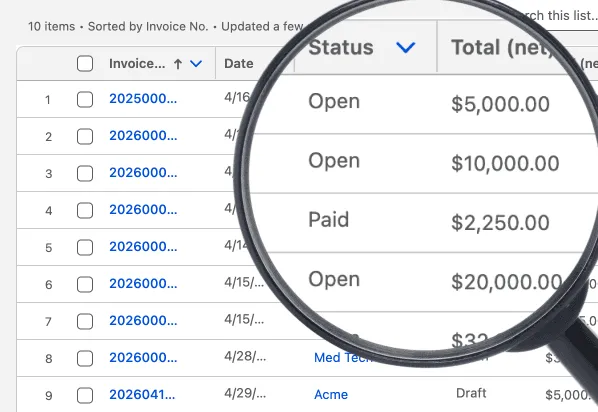
Task: Click the sort ascending arrow on Invoice column
Action: [x=178, y=64]
